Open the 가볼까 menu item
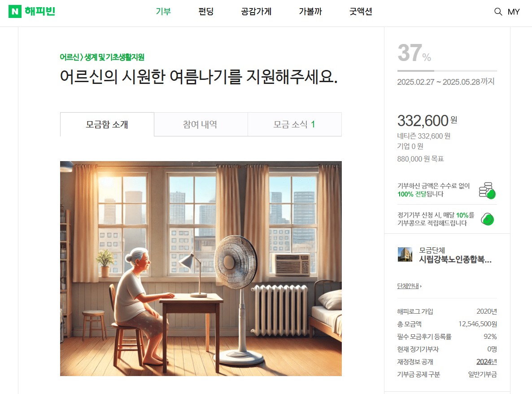The width and height of the screenshot is (532, 394). [310, 12]
